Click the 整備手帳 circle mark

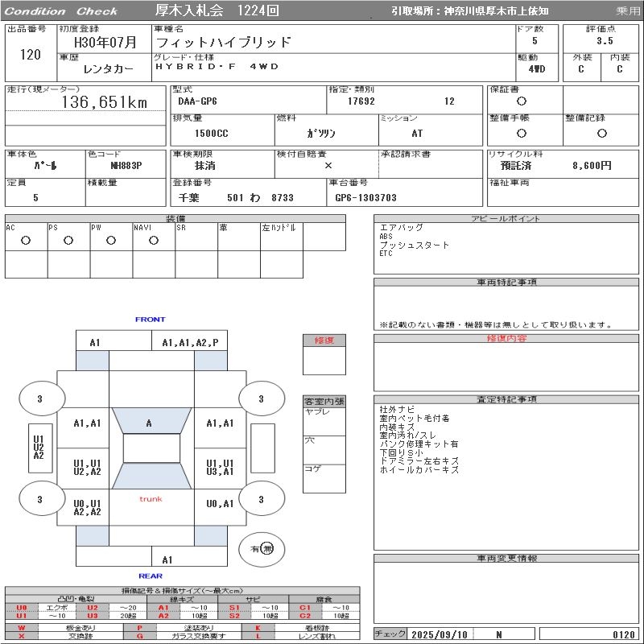point(522,133)
